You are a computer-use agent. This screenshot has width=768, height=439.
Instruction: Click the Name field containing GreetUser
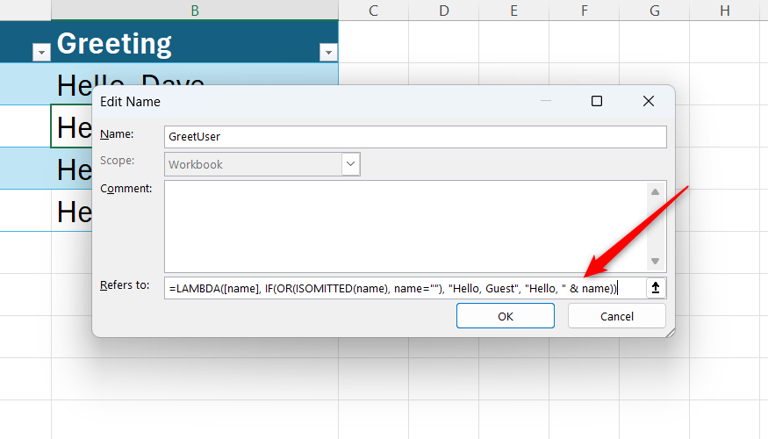415,137
